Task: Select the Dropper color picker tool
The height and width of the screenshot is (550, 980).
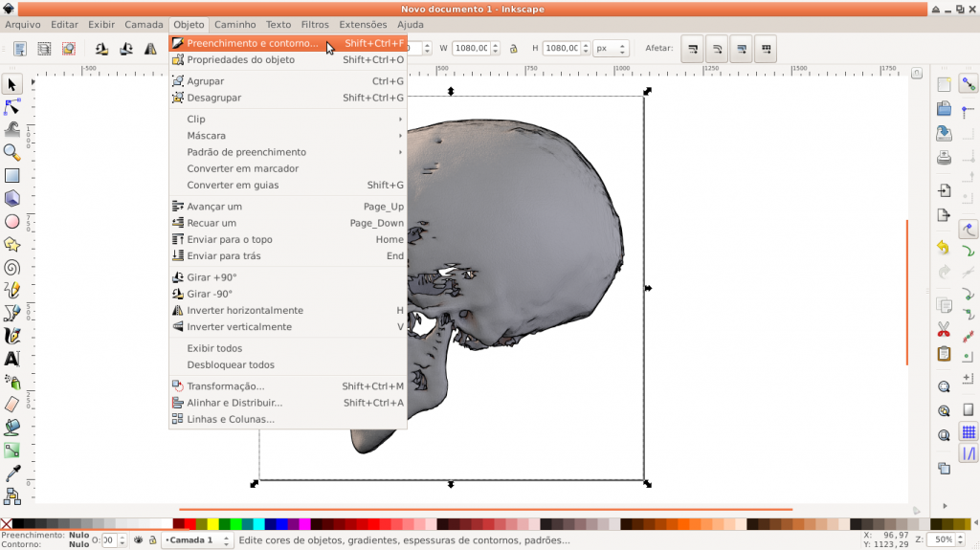Action: tap(11, 473)
